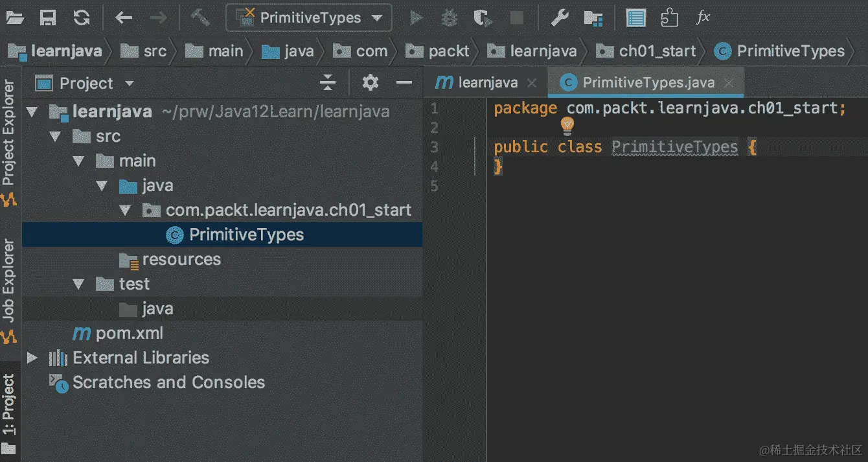Image resolution: width=868 pixels, height=462 pixels.
Task: Click the package keyword on line 1
Action: [525, 108]
